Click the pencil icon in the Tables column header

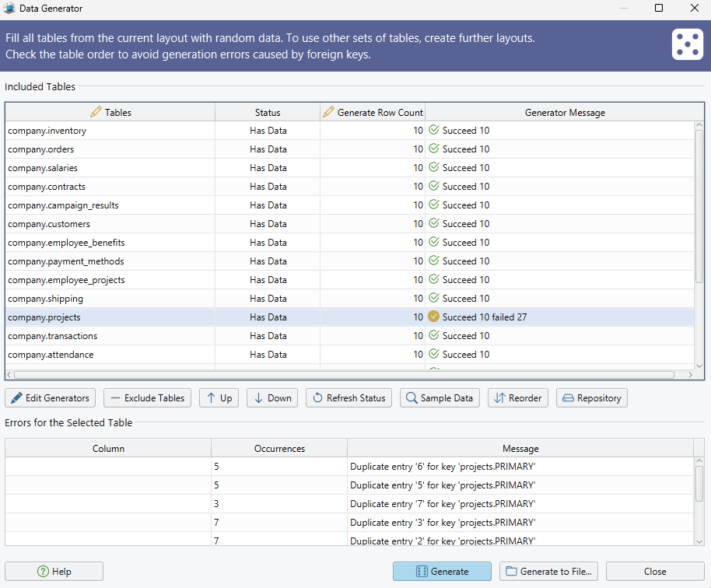96,112
